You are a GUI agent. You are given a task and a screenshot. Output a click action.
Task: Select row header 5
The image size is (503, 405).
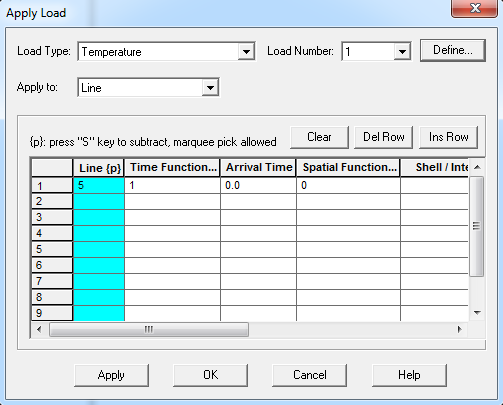pos(52,249)
